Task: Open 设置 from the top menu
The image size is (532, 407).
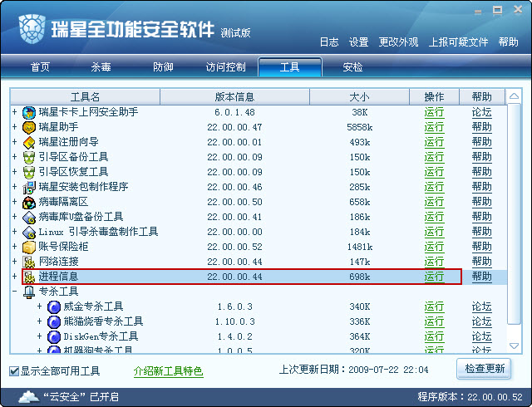Action: click(x=358, y=42)
